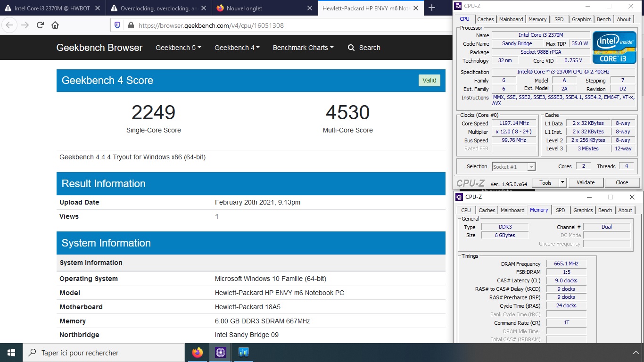Open Mainboard tab in lower CPU-Z window
Viewport: 644px width, 362px height.
512,210
